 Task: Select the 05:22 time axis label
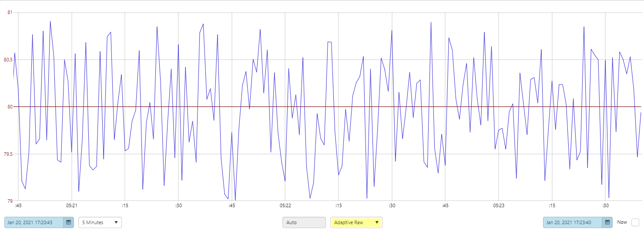click(285, 205)
